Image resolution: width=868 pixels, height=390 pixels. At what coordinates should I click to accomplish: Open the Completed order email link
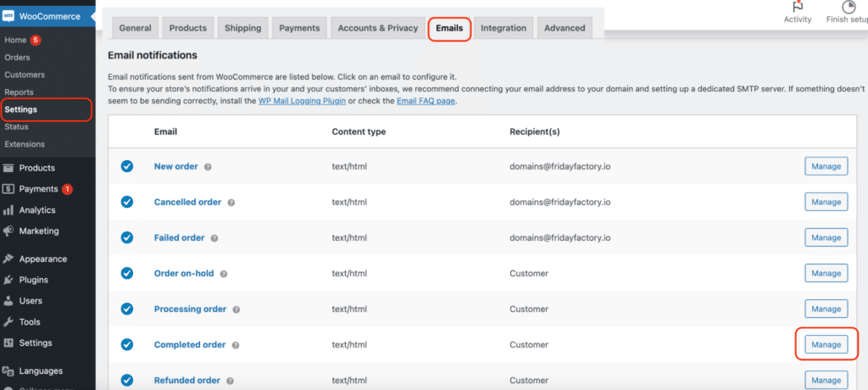(x=190, y=344)
